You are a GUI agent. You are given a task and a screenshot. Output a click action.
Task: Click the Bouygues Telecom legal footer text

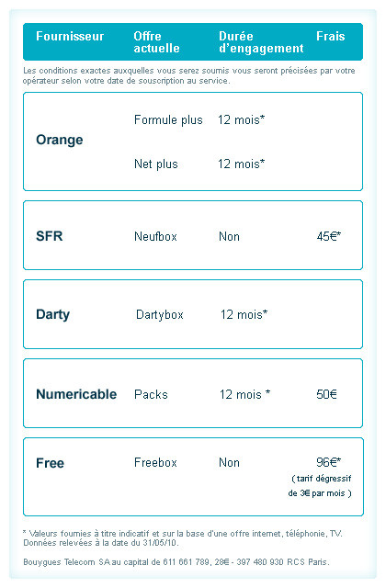176,562
